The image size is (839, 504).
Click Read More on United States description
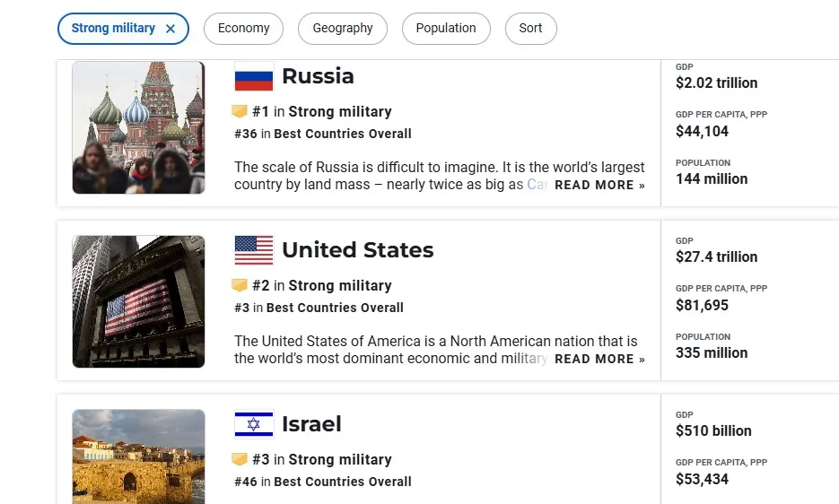[599, 359]
